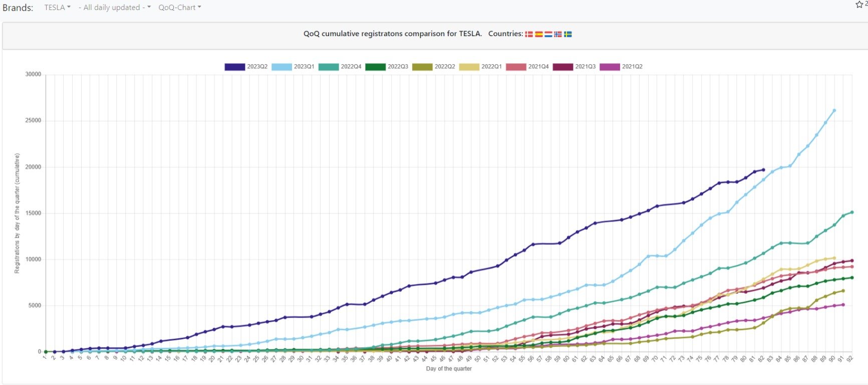Screen dimensions: 868x385
Task: Click the light blue 2023Q1 legend swatch
Action: (x=281, y=67)
